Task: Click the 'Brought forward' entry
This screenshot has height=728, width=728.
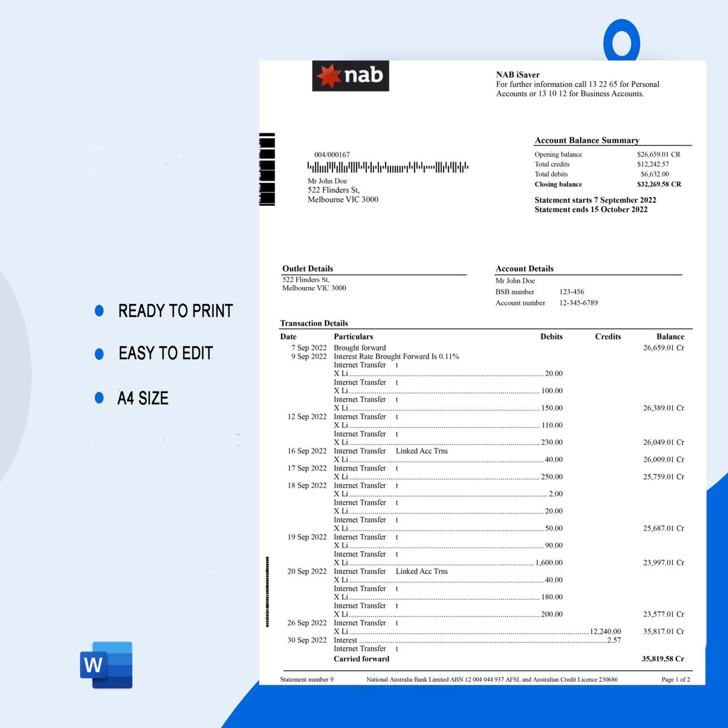Action: (360, 348)
